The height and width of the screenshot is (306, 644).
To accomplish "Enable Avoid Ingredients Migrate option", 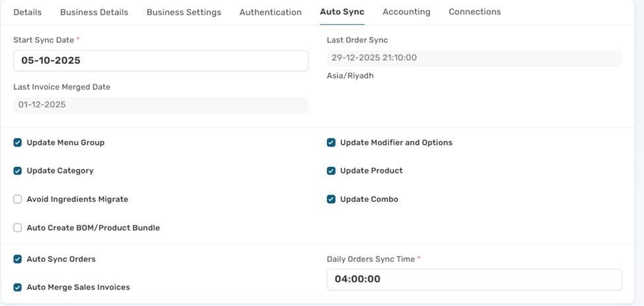I will pos(18,199).
